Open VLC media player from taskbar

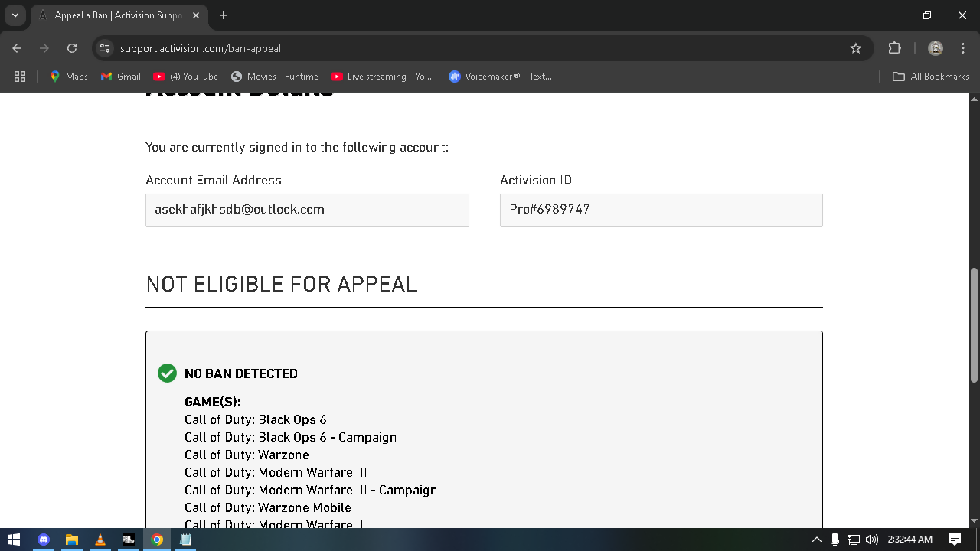[x=100, y=540]
